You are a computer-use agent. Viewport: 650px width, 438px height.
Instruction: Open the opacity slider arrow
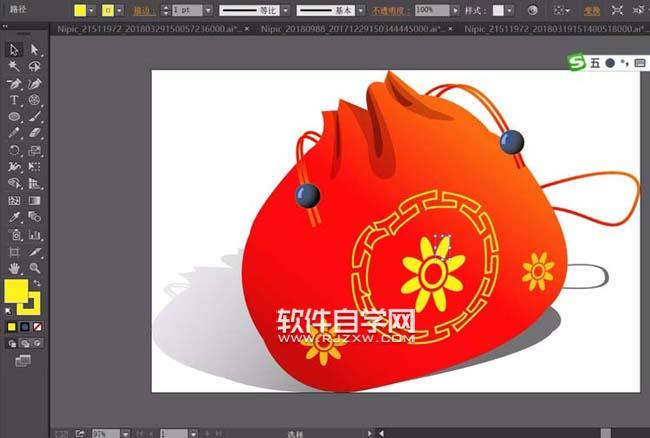coord(455,10)
